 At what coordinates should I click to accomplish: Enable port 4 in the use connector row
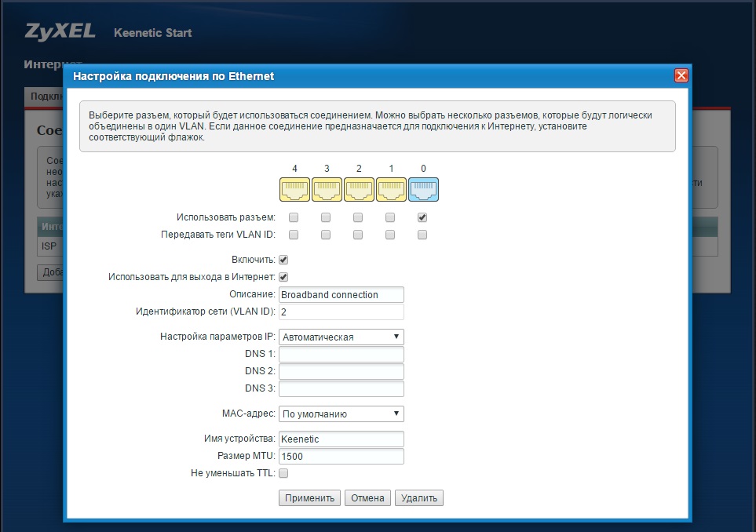[x=294, y=217]
